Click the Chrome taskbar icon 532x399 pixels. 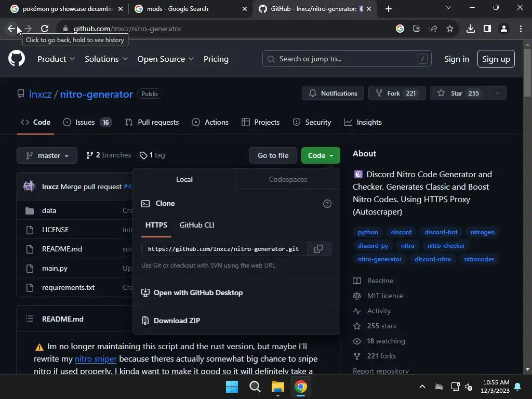[x=301, y=387]
